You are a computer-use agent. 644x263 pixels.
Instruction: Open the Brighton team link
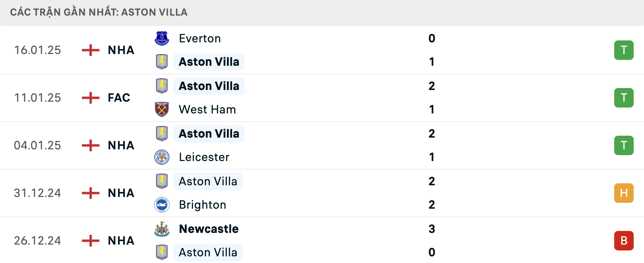click(203, 205)
